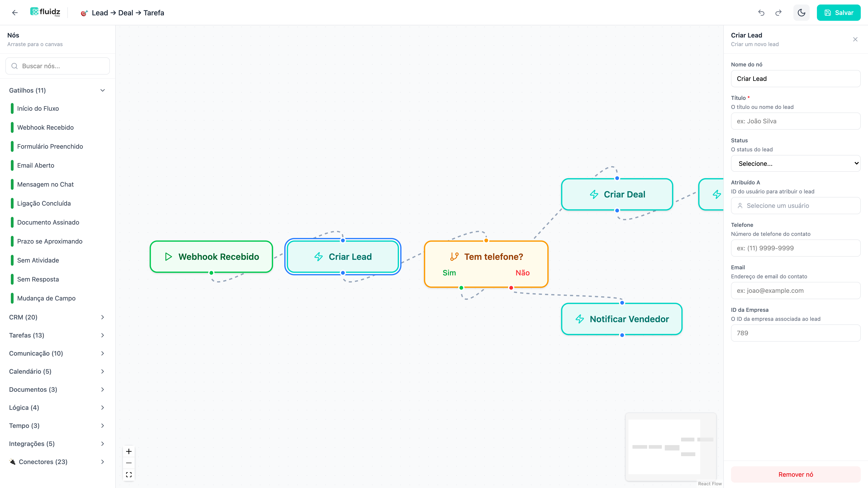Click the undo icon
Screen dimensions: 868x488
point(761,13)
